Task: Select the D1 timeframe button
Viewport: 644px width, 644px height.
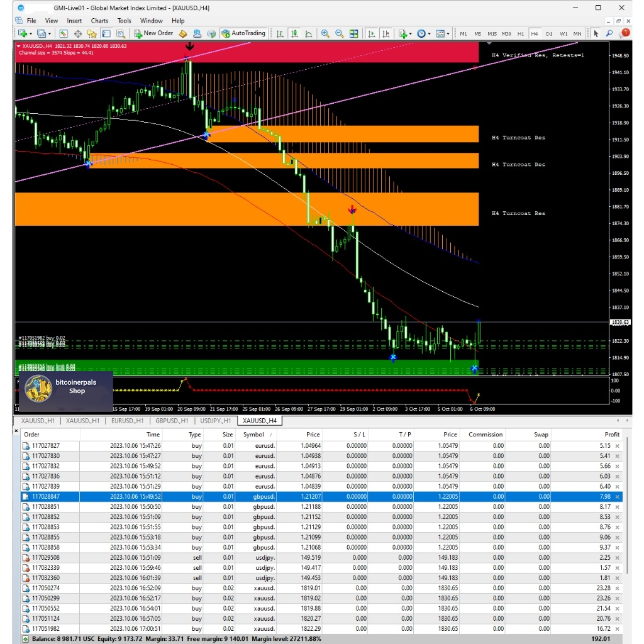Action: pyautogui.click(x=549, y=33)
